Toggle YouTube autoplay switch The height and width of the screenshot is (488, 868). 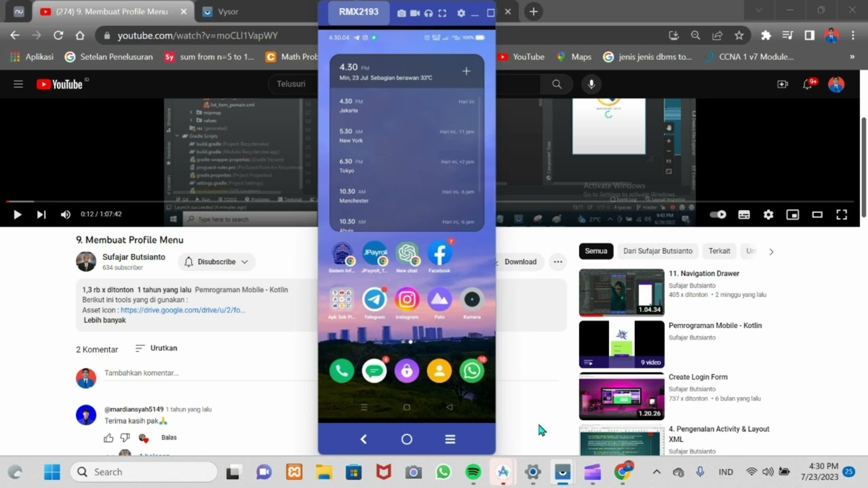pos(717,214)
